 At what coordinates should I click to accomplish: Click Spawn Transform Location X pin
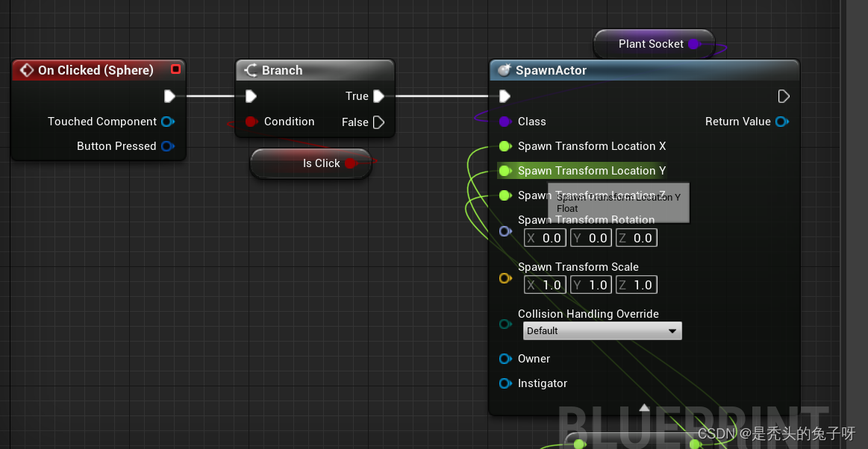[x=505, y=146]
